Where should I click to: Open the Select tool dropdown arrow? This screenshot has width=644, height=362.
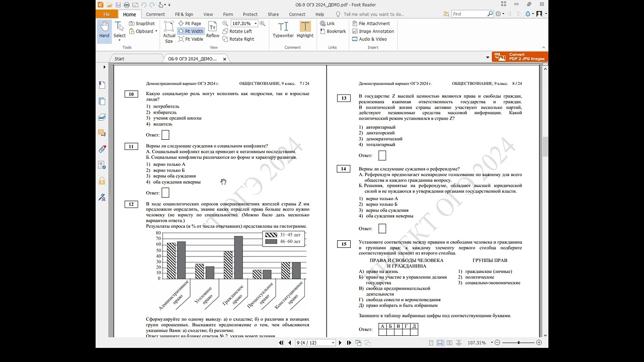[x=119, y=41]
